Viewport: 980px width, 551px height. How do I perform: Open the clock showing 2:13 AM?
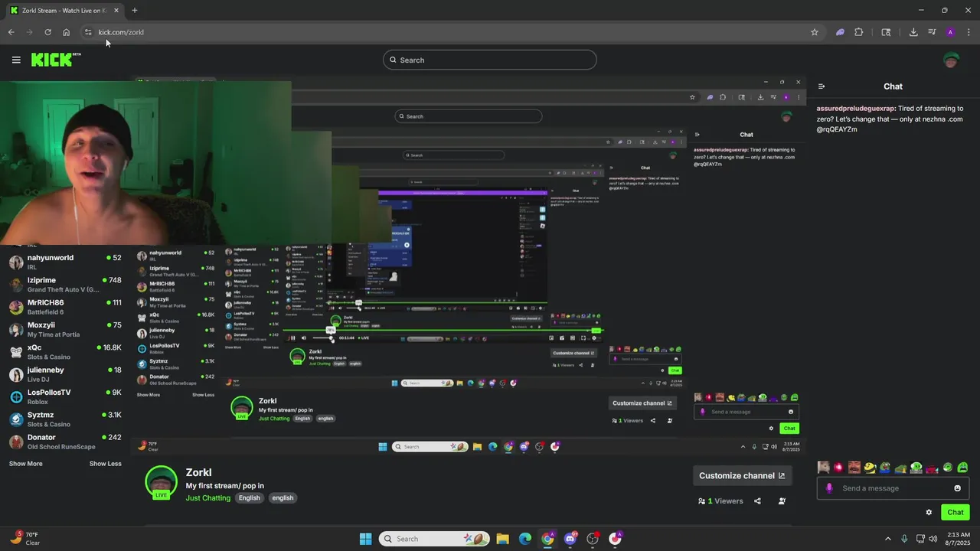[959, 539]
